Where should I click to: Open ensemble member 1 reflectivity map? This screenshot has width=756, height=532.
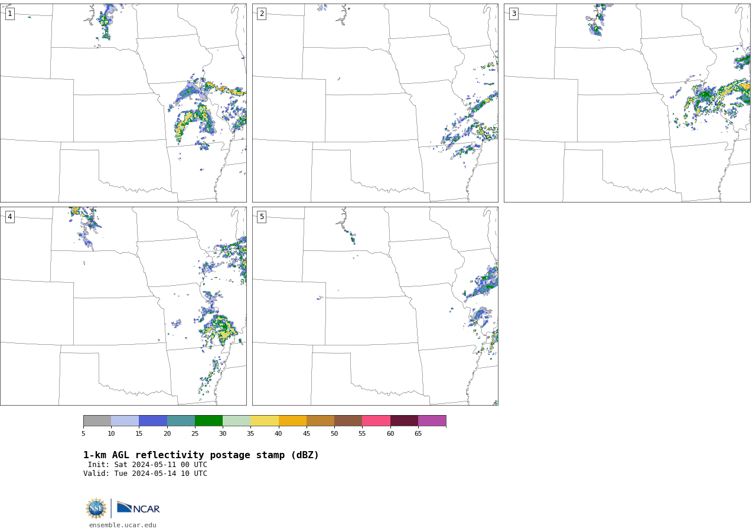tap(123, 103)
